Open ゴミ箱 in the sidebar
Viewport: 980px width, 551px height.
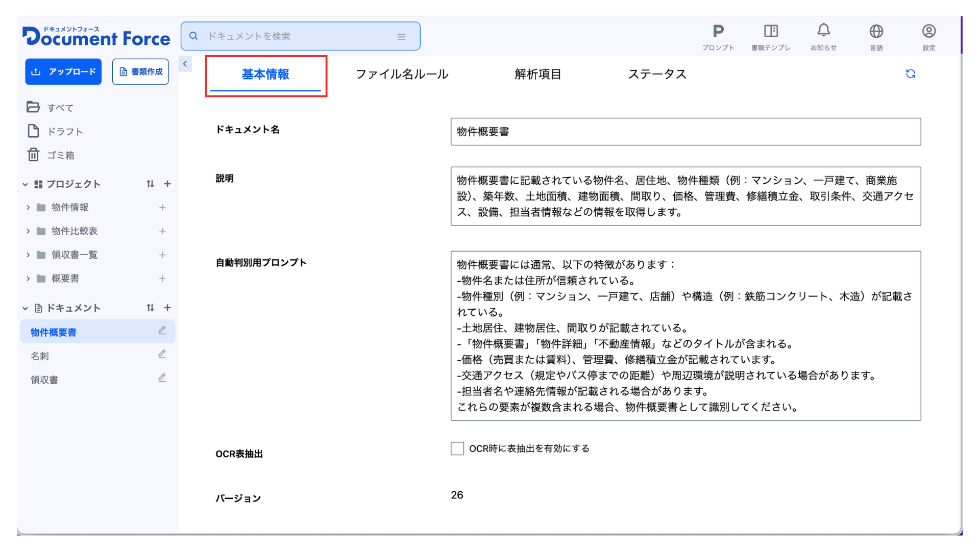[51, 155]
